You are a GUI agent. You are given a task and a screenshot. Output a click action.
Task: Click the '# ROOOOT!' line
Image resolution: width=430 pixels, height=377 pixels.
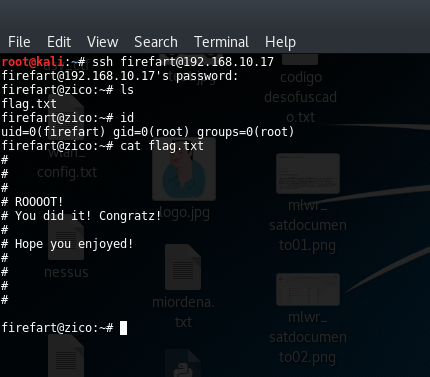pos(32,202)
